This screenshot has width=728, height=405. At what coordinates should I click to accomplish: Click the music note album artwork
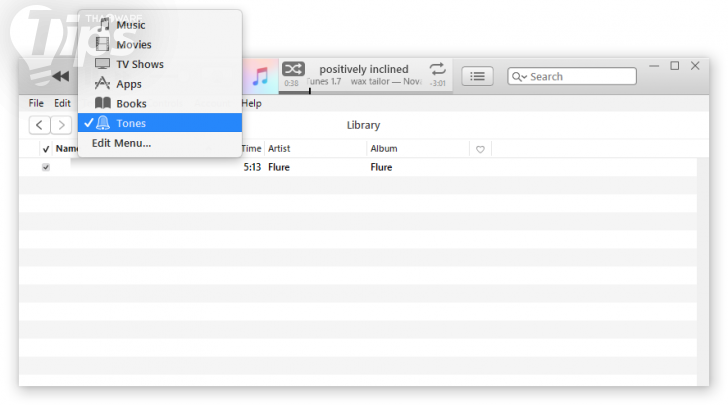tap(260, 76)
